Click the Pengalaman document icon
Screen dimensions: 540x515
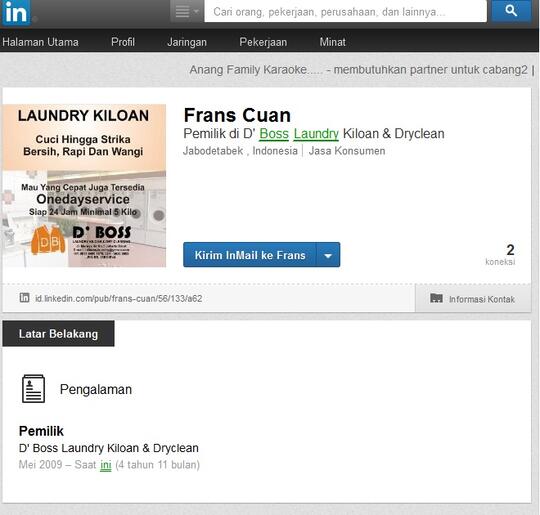tap(33, 389)
